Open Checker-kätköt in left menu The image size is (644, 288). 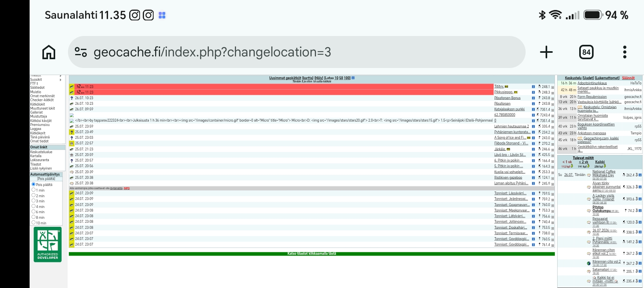coord(42,100)
